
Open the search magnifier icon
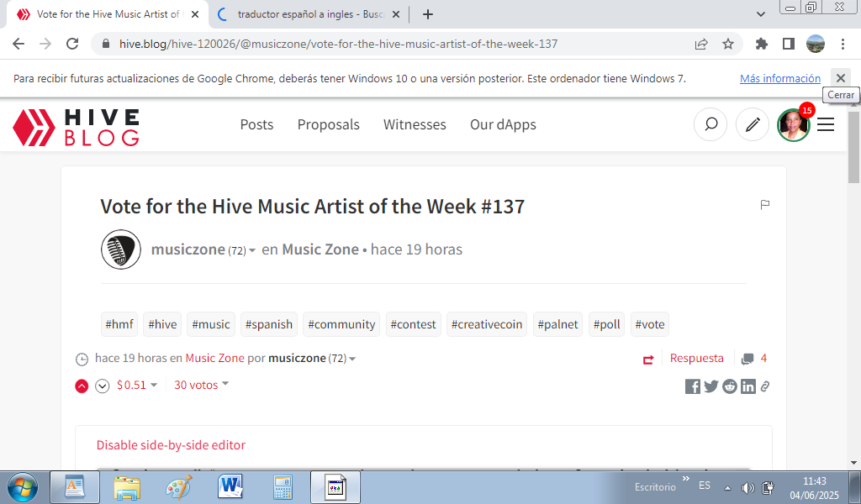(x=710, y=124)
